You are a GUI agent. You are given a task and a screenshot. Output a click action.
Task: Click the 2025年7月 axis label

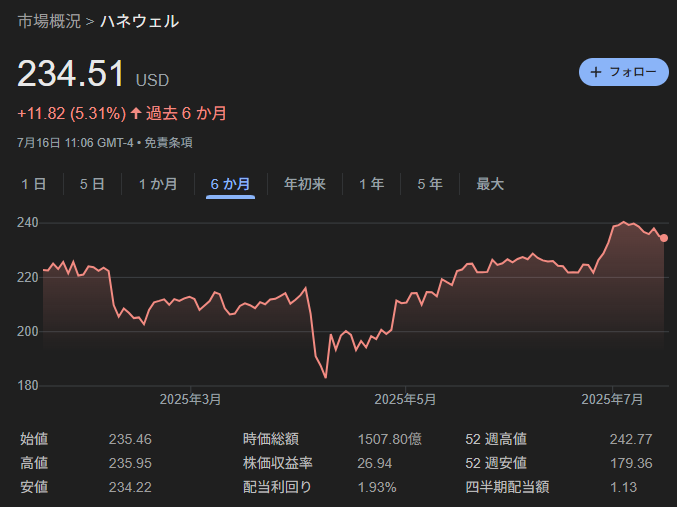click(x=612, y=399)
